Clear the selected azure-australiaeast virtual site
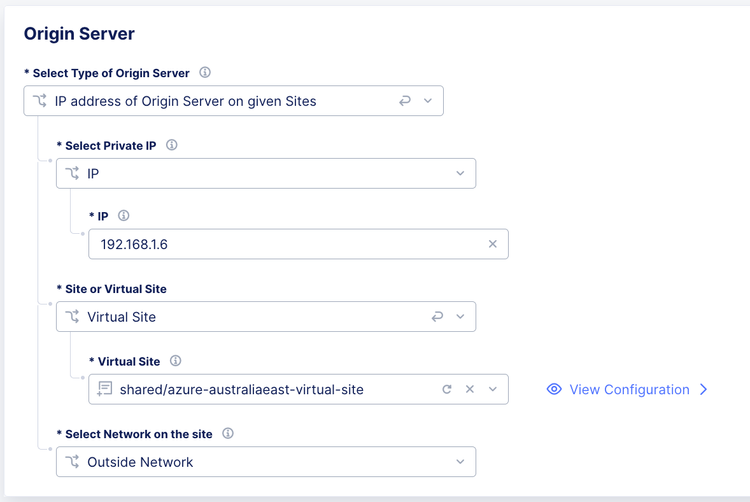750x502 pixels. (x=470, y=389)
